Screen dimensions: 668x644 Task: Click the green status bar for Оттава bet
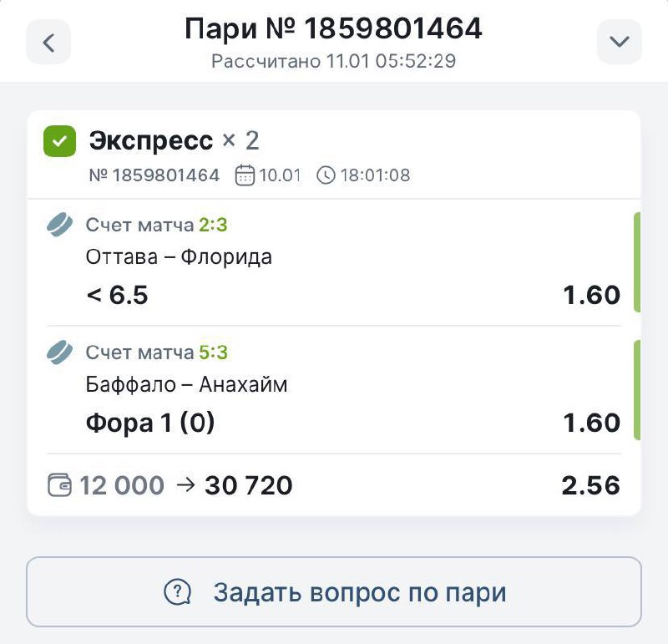[x=636, y=262]
